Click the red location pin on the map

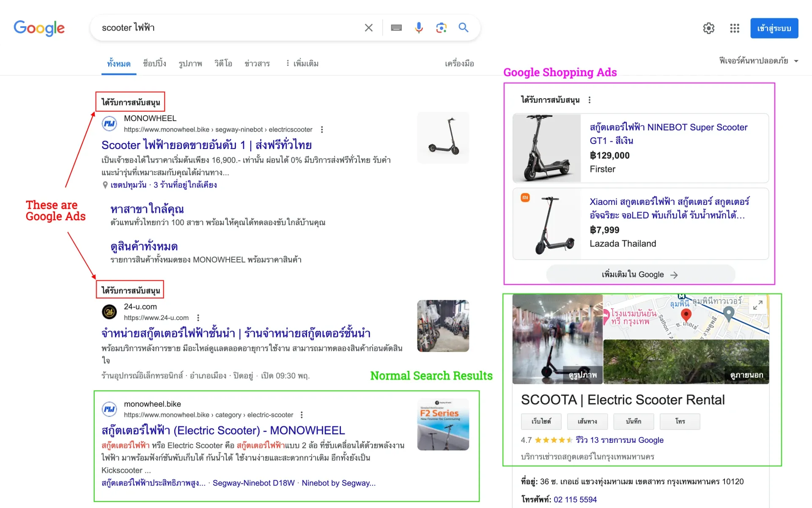686,315
